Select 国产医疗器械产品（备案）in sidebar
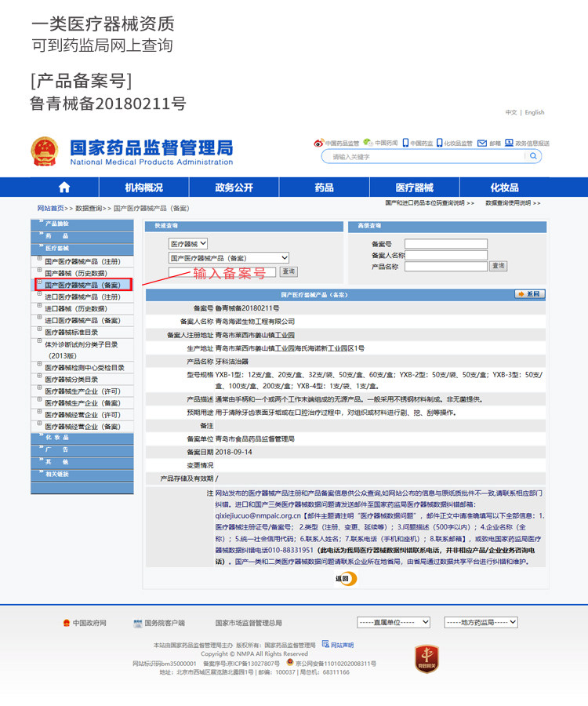The height and width of the screenshot is (706, 588). pyautogui.click(x=83, y=285)
